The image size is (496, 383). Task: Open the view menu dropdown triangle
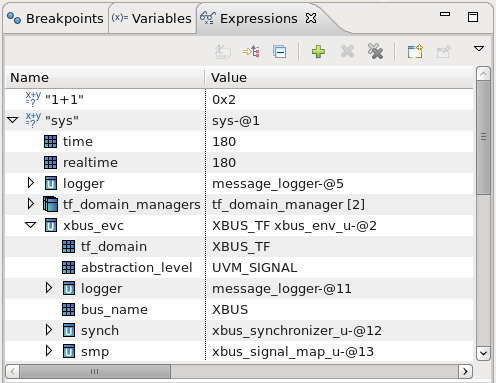(479, 49)
